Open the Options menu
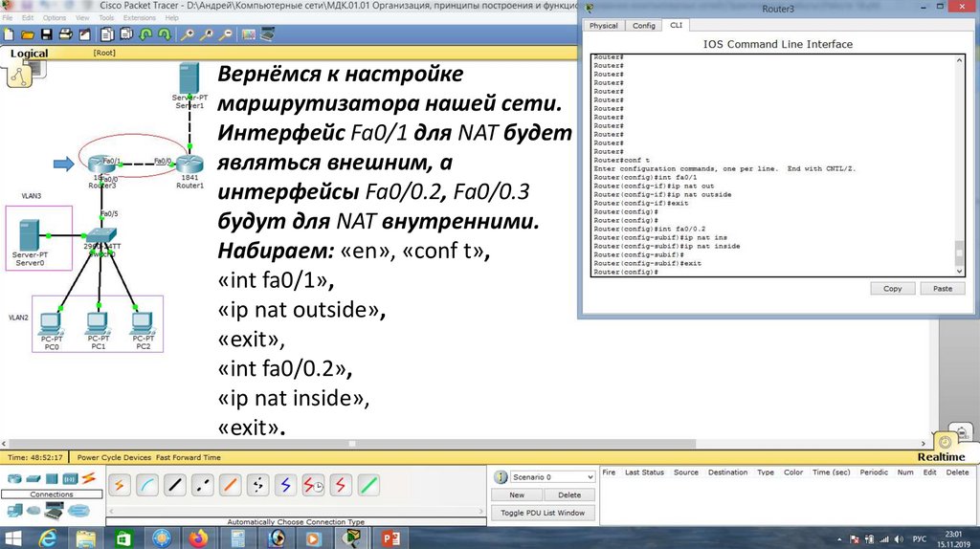 pyautogui.click(x=55, y=17)
